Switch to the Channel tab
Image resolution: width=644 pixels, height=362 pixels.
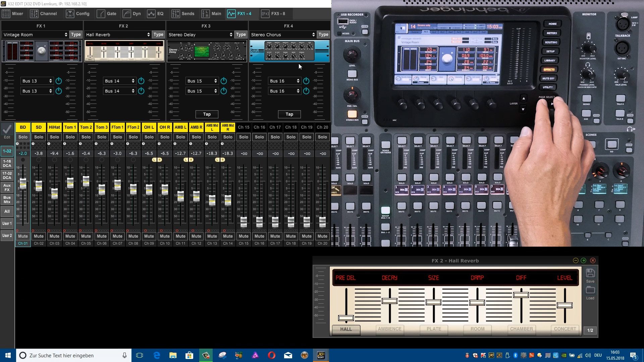[44, 14]
